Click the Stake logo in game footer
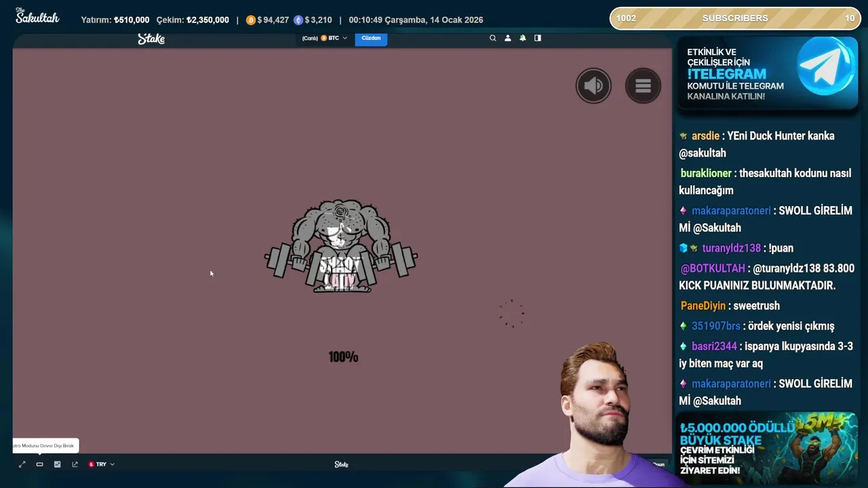This screenshot has height=488, width=868. [x=341, y=464]
